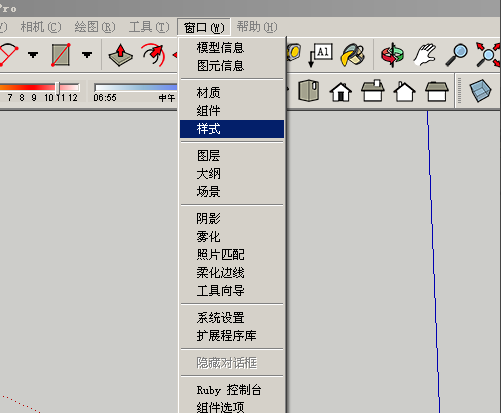501x413 pixels.
Task: Switch to right side view icon
Action: point(373,90)
